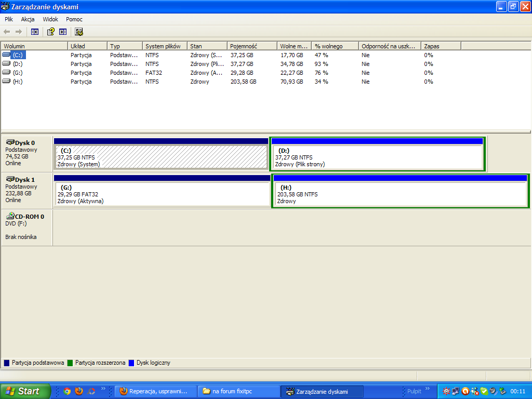Click the FAT32 file system cell
The image size is (532, 399).
[154, 73]
